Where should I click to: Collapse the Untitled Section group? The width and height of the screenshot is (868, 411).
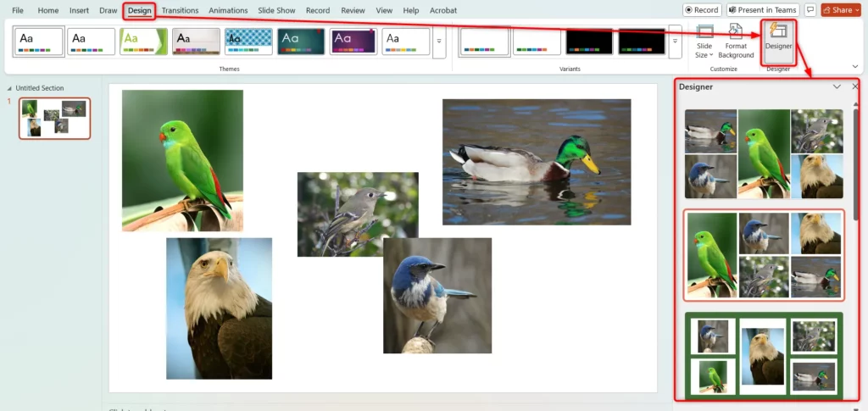(10, 88)
